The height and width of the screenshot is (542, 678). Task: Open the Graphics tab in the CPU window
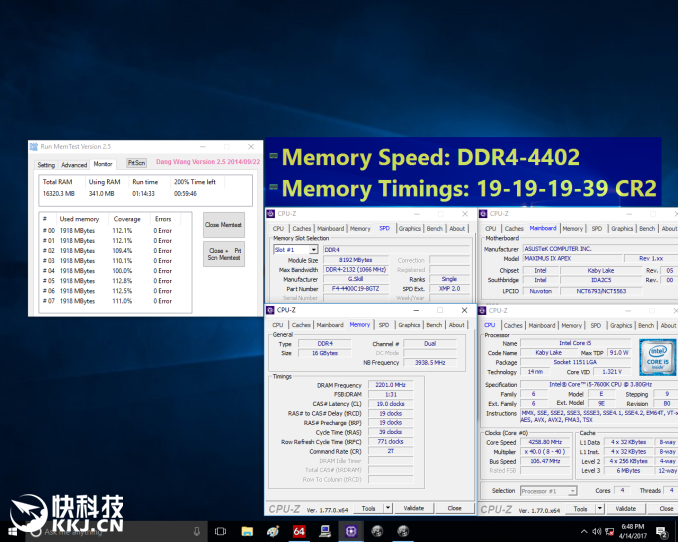[x=622, y=325]
